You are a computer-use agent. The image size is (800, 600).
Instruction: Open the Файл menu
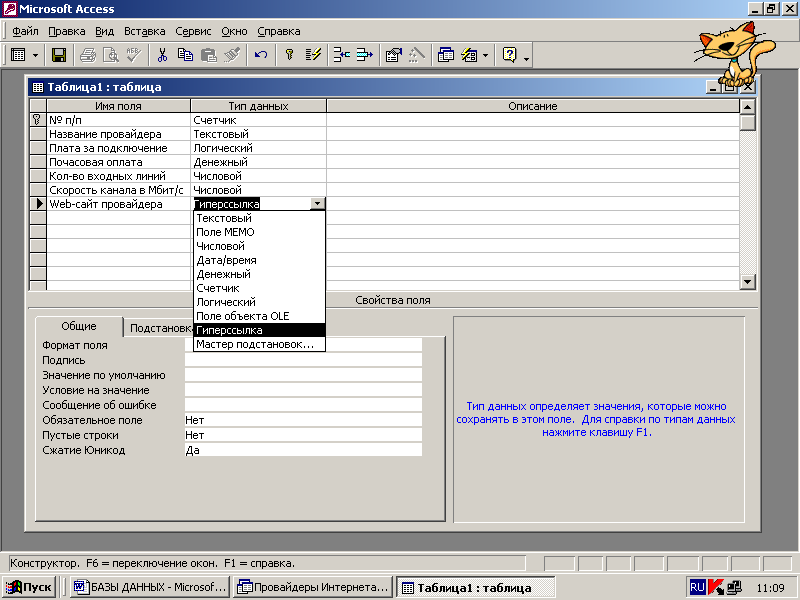25,31
